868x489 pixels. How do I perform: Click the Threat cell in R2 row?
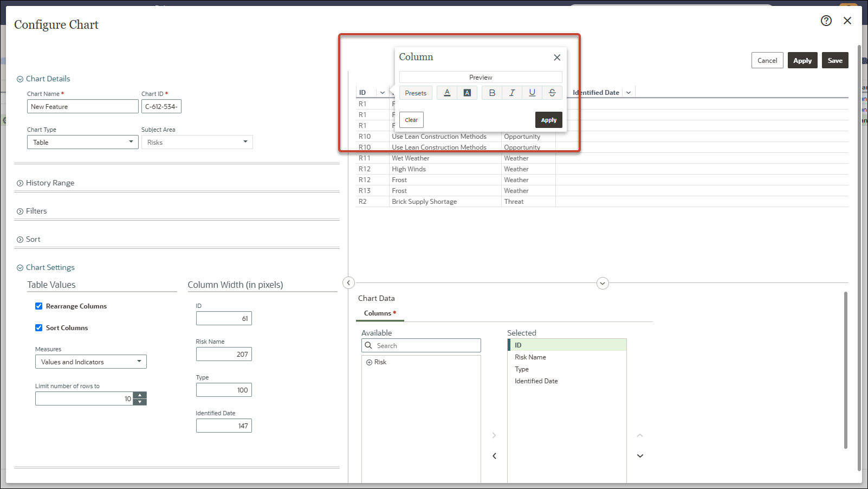click(x=528, y=202)
